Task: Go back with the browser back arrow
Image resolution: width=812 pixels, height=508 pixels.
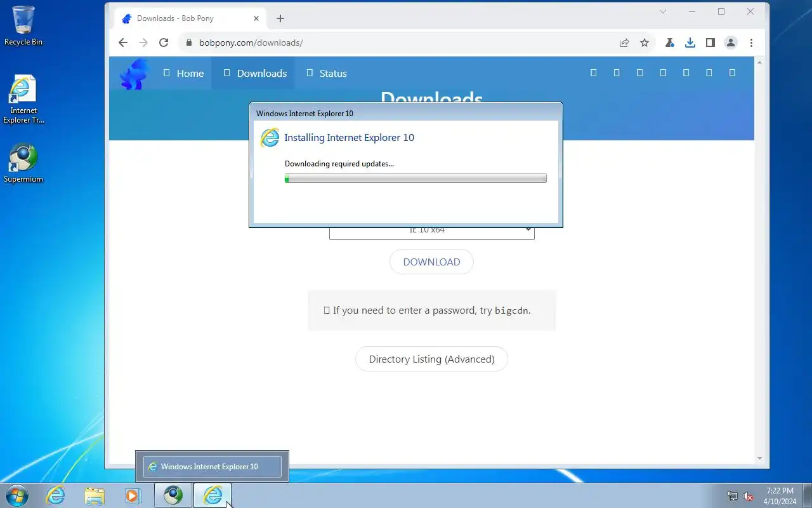Action: coord(123,43)
